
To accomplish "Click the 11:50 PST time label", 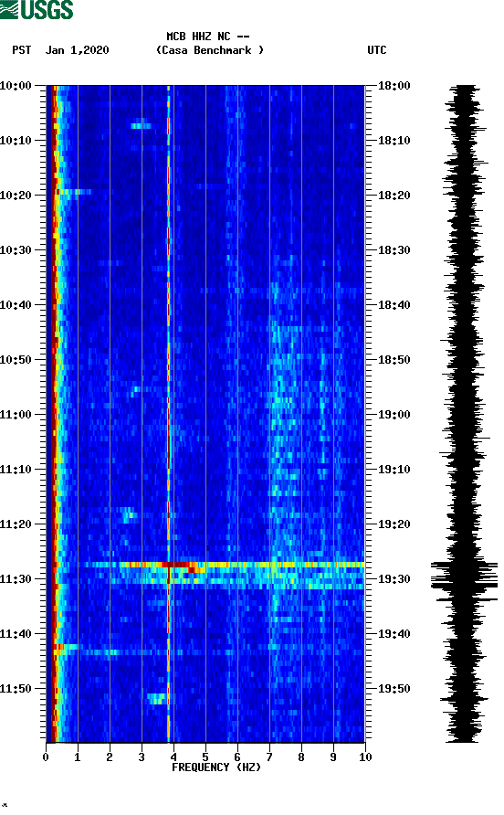I will pos(16,689).
